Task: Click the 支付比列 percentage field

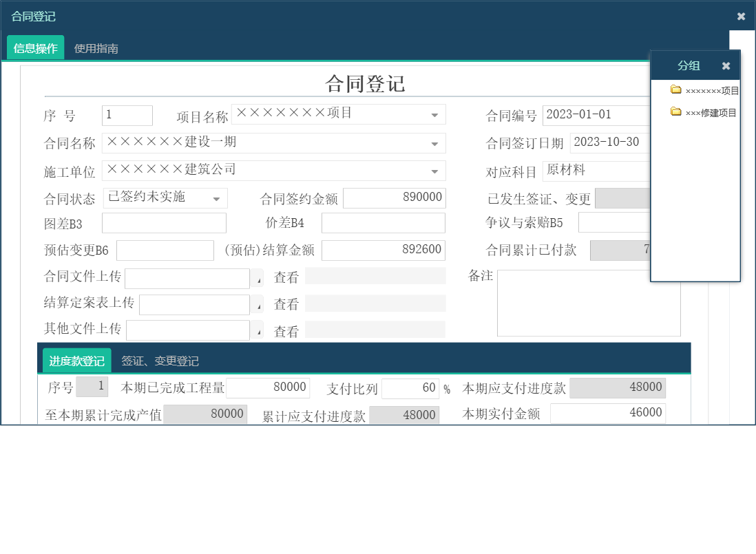Action: coord(411,388)
